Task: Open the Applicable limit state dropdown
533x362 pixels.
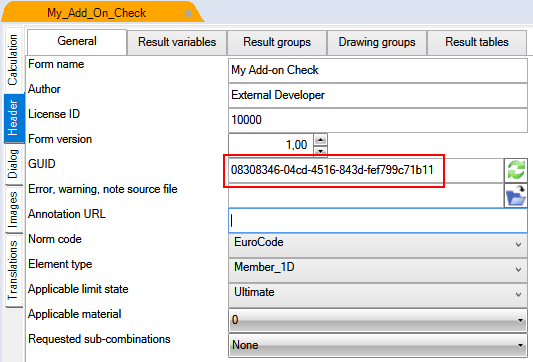Action: point(378,295)
